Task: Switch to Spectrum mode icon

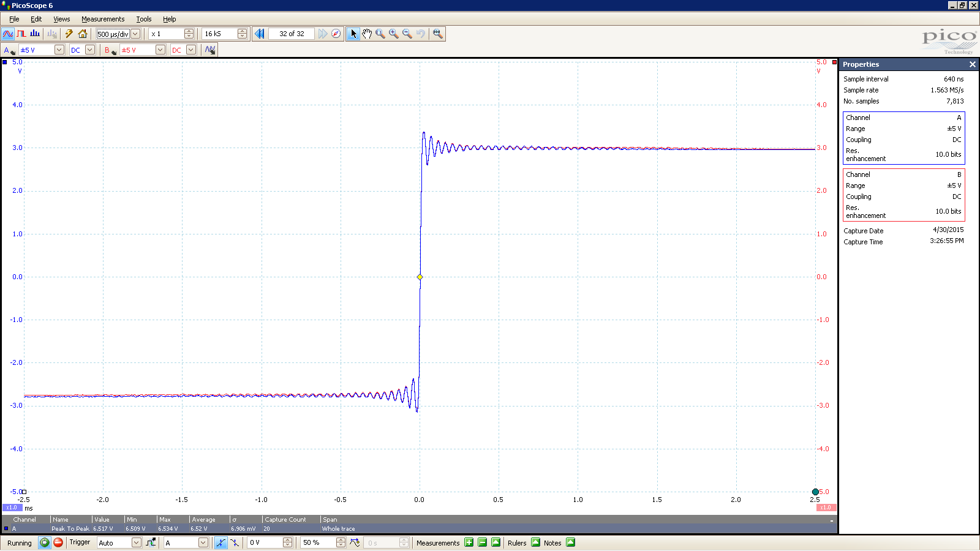Action: click(35, 34)
